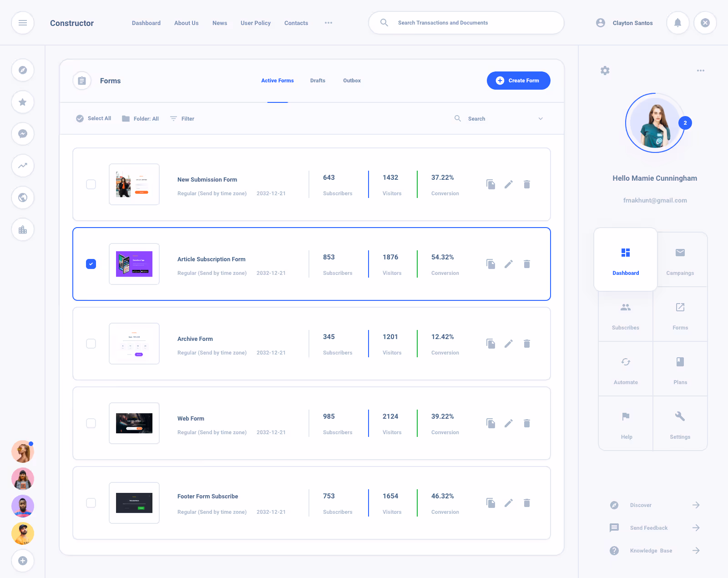This screenshot has height=578, width=728.
Task: Type in the Search Transactions and Documents field
Action: [466, 23]
